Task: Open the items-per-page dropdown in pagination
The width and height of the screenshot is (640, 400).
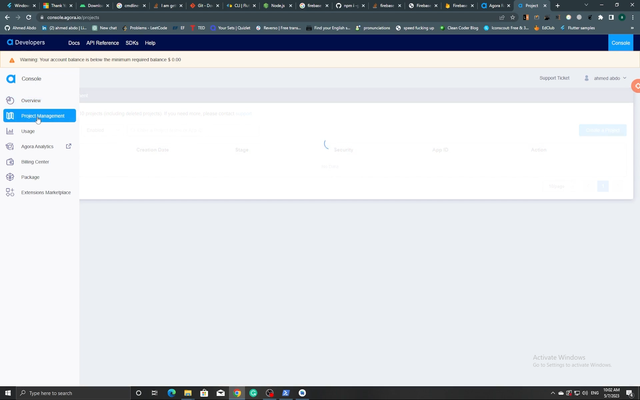Action: 559,186
